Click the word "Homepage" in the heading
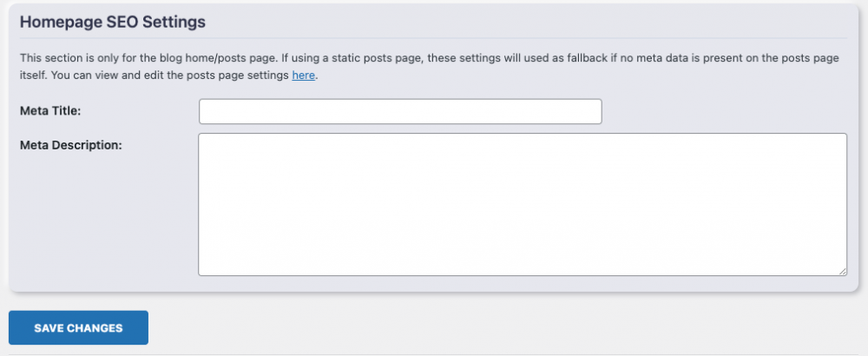 tap(59, 20)
